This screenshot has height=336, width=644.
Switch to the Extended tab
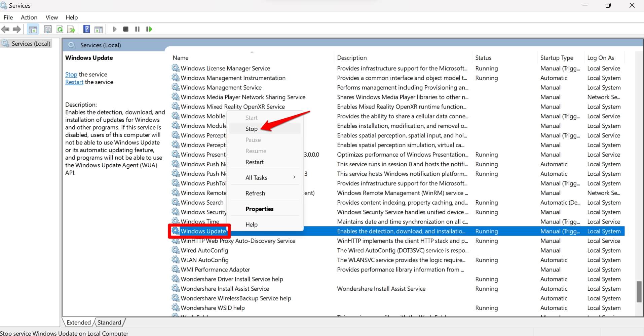coord(79,322)
